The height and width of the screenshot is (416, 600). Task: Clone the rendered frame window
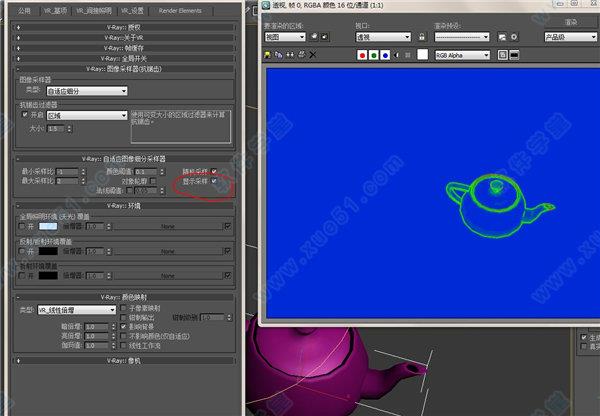coord(290,55)
